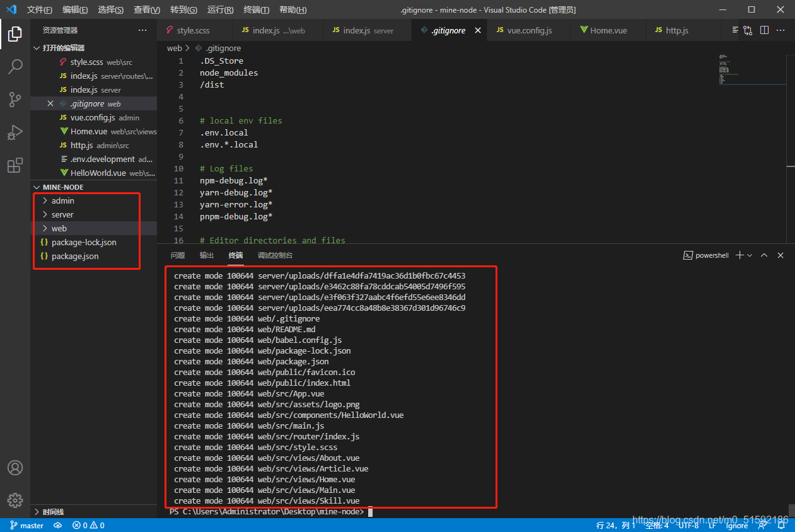Switch to index.js web editor tab
The image size is (795, 532).
click(x=277, y=30)
